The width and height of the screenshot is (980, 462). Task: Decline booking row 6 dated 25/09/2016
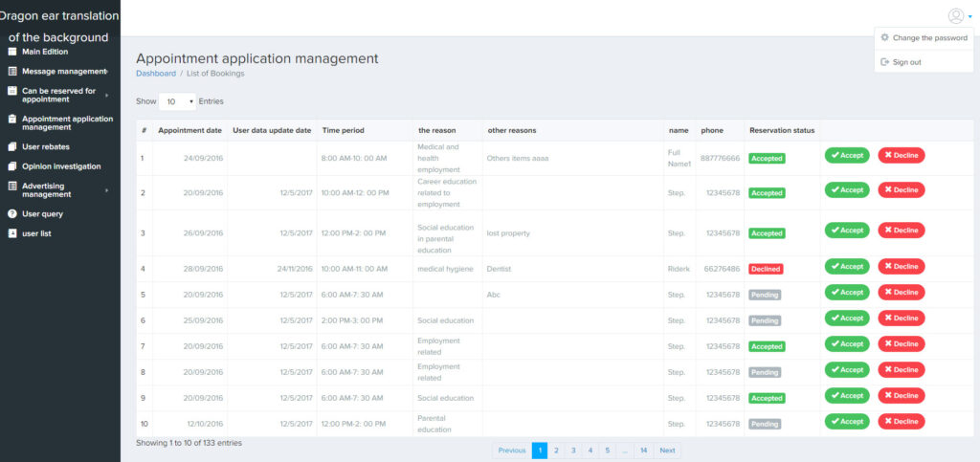(x=902, y=319)
